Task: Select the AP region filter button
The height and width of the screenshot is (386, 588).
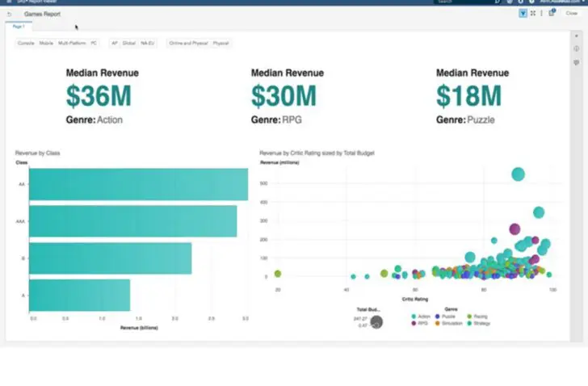Action: pos(115,43)
